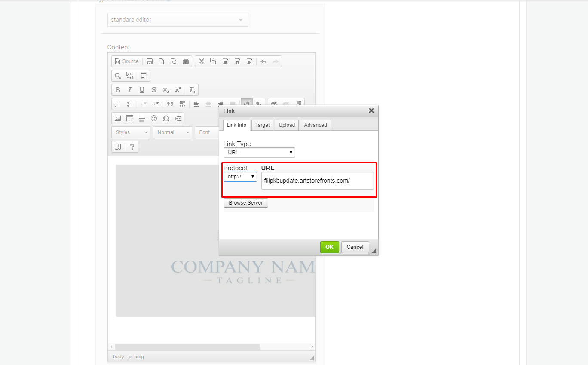This screenshot has width=588, height=365.
Task: Click the company logo placeholder image
Action: click(216, 241)
